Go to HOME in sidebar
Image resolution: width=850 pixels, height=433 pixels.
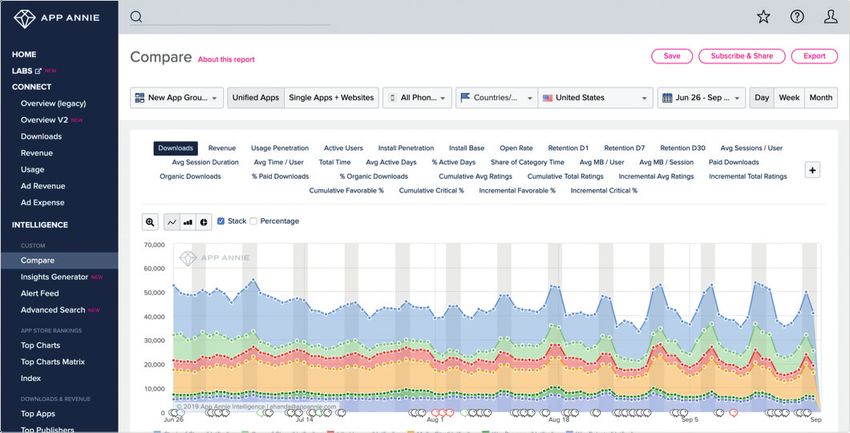[x=24, y=54]
